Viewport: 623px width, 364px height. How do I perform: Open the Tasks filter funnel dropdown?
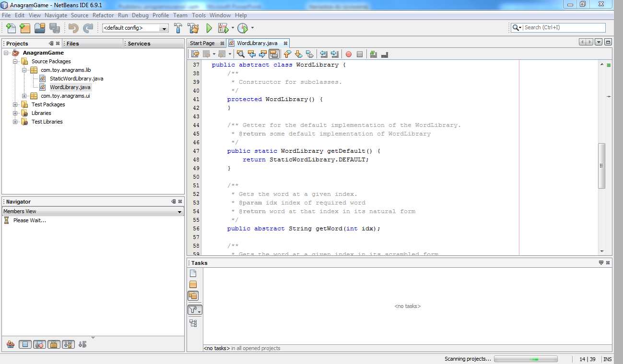[x=195, y=310]
